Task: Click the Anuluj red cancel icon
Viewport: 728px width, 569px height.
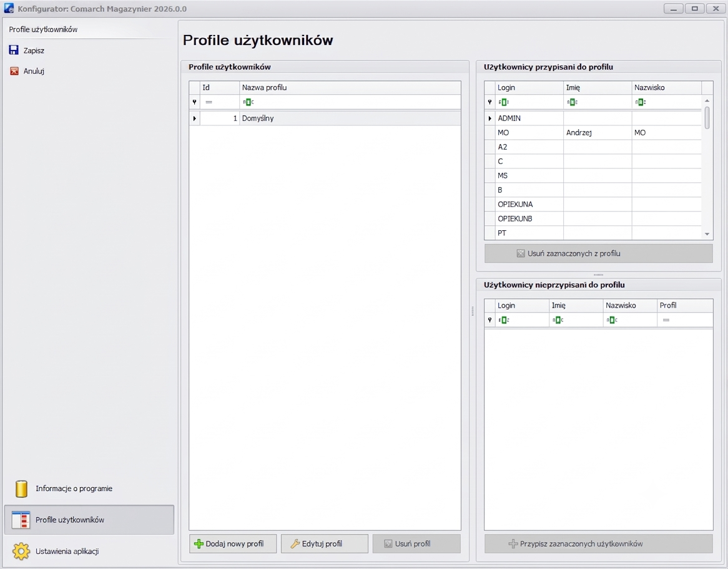Action: click(x=14, y=71)
